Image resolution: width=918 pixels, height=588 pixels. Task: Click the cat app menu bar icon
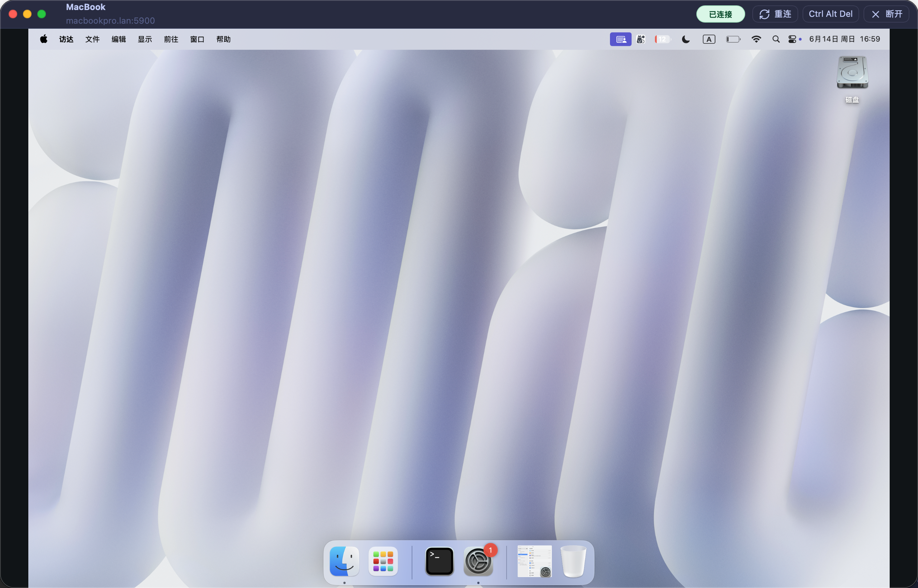click(x=641, y=39)
